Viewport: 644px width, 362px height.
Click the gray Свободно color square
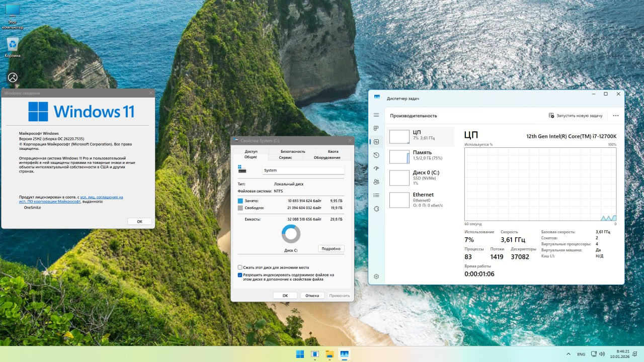240,207
